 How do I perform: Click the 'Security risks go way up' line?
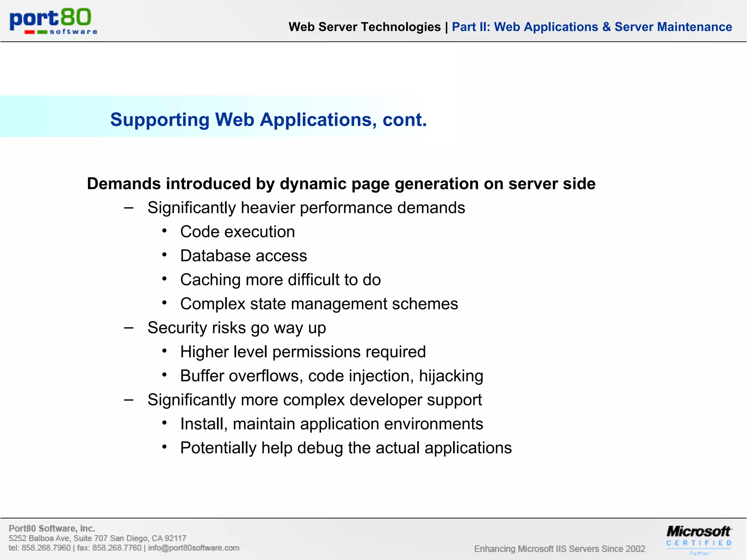237,328
